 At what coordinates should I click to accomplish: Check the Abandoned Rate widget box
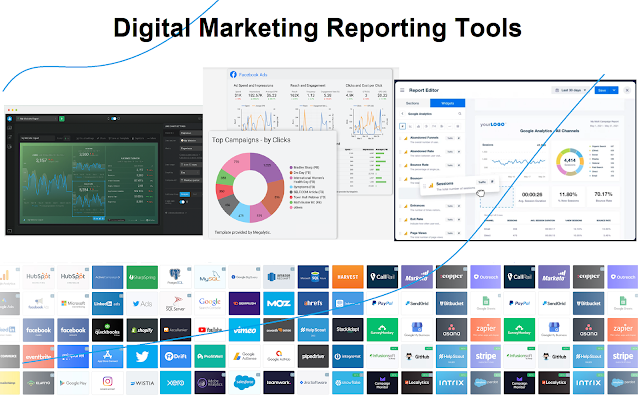click(458, 152)
